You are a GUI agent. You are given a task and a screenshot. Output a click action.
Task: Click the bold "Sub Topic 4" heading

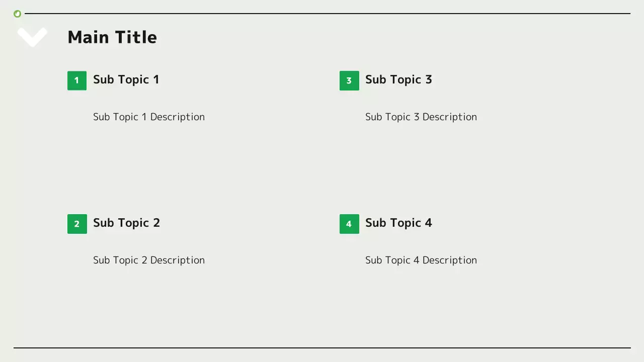(x=398, y=223)
